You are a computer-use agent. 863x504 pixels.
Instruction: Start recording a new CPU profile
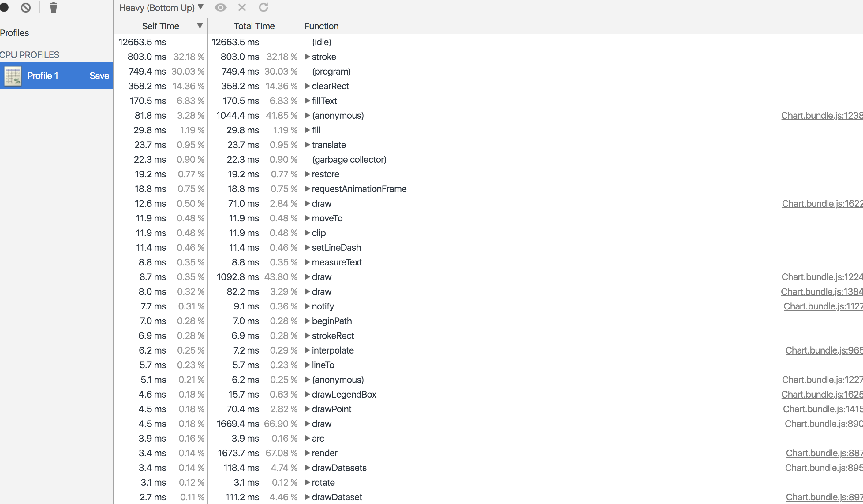coord(5,7)
